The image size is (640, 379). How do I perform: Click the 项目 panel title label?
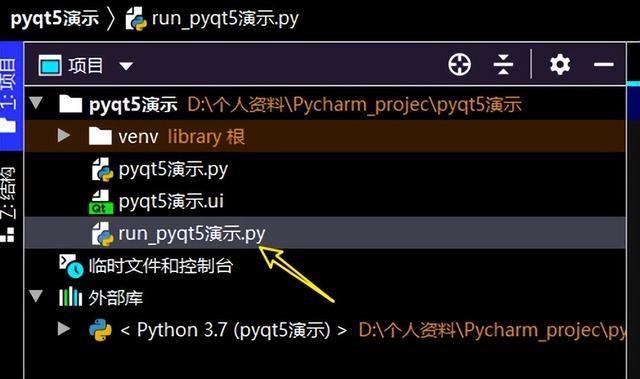pyautogui.click(x=86, y=65)
